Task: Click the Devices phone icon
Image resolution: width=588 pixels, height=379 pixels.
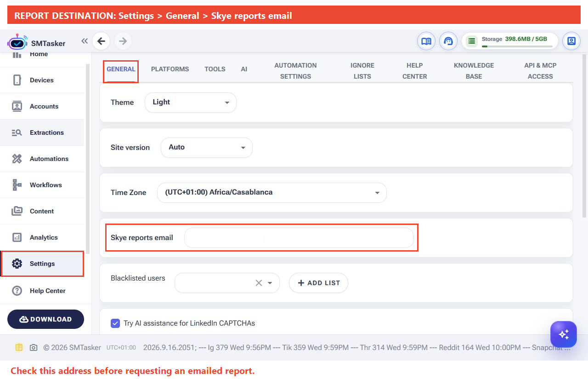Action: [17, 80]
